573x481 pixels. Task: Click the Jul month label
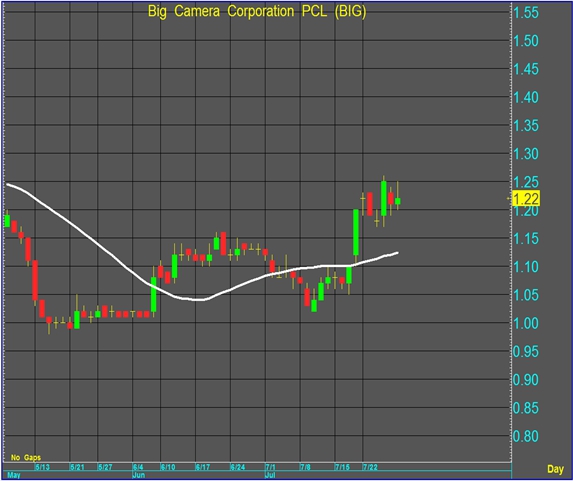click(x=270, y=475)
